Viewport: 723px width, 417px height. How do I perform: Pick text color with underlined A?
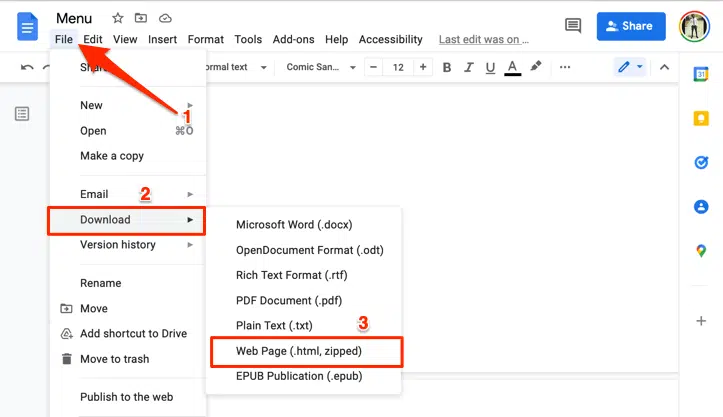click(x=512, y=68)
